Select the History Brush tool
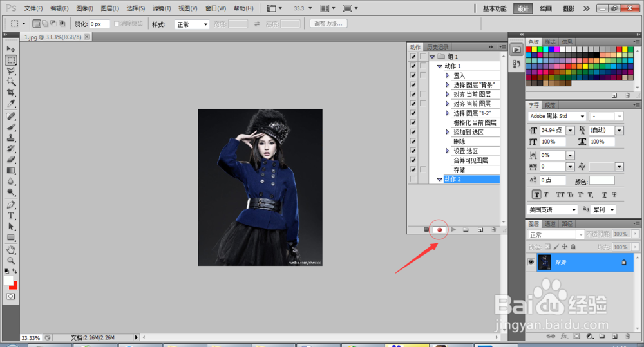 pyautogui.click(x=11, y=149)
